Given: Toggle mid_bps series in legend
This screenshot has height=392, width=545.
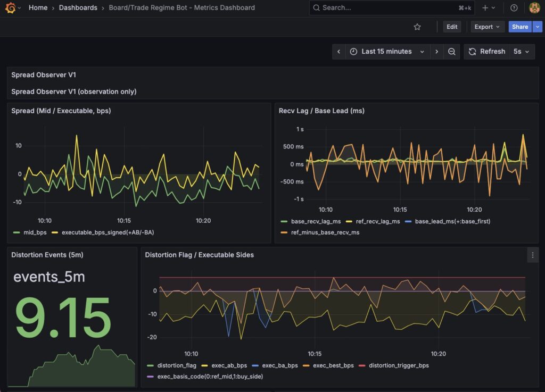Looking at the screenshot, I should coord(36,232).
